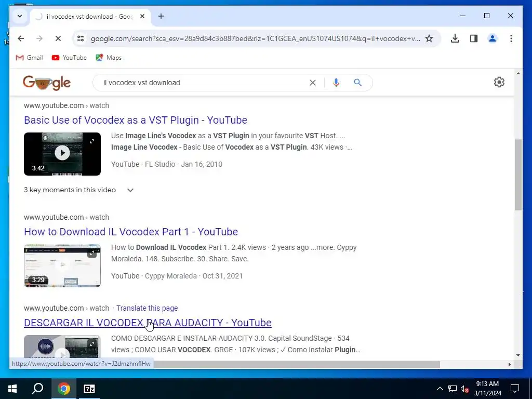Open the Windows notification center

[515, 389]
